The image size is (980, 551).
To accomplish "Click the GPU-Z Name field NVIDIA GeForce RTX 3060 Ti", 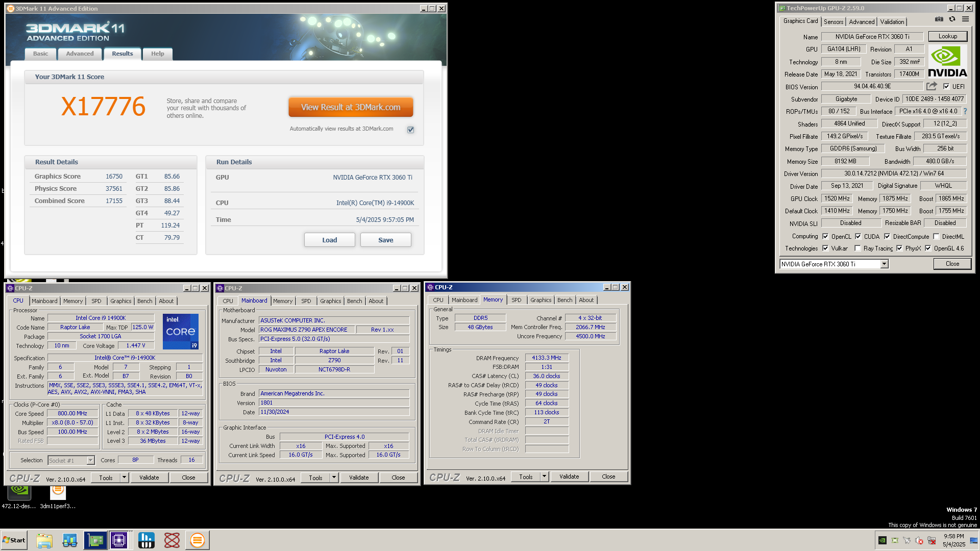I will pos(872,37).
